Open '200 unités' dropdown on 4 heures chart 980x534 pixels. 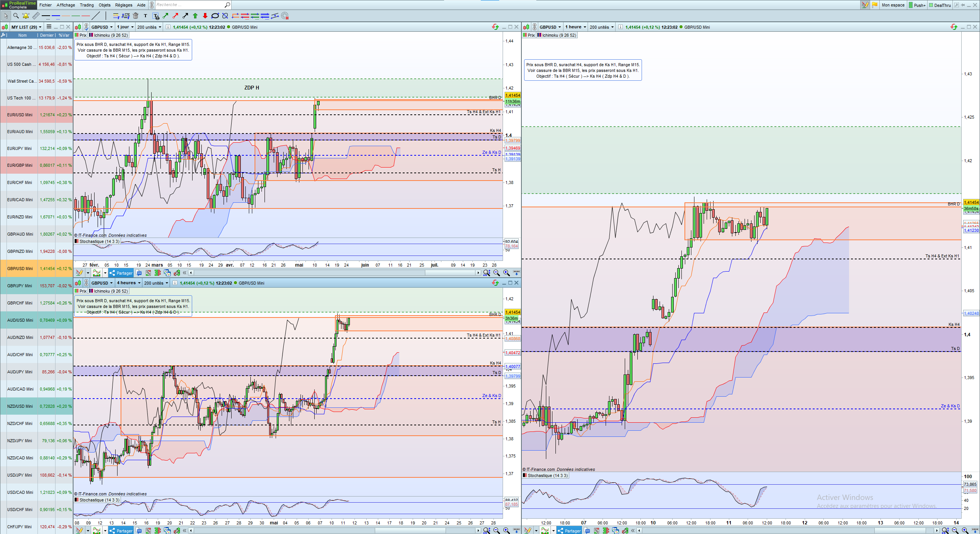point(156,283)
